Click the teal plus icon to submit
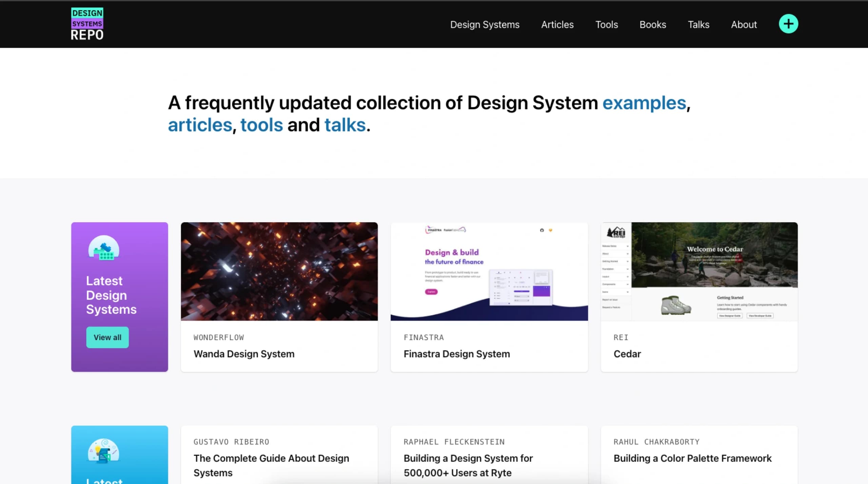The image size is (868, 484). click(788, 24)
